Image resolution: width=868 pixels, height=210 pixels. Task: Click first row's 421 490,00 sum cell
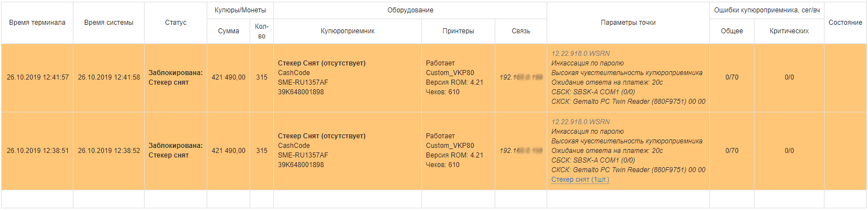click(x=229, y=77)
